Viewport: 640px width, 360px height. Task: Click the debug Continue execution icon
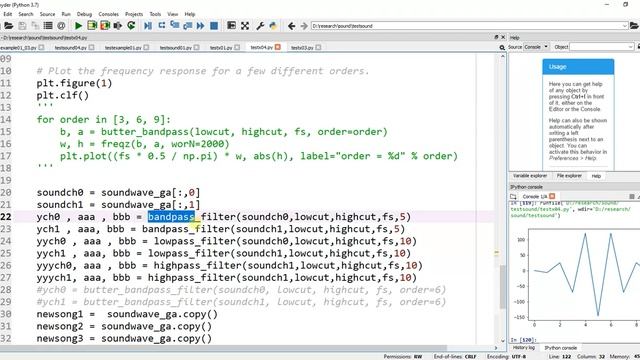(200, 26)
